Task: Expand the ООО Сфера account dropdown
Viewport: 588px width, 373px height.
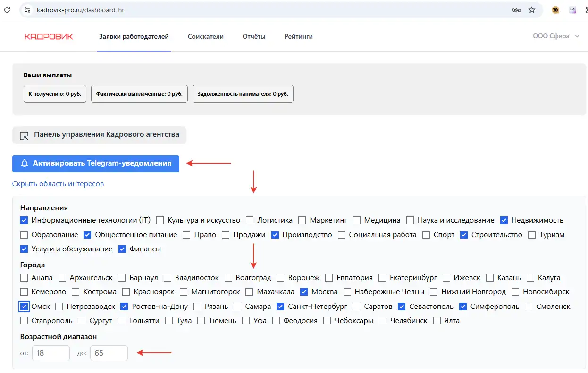Action: (555, 36)
